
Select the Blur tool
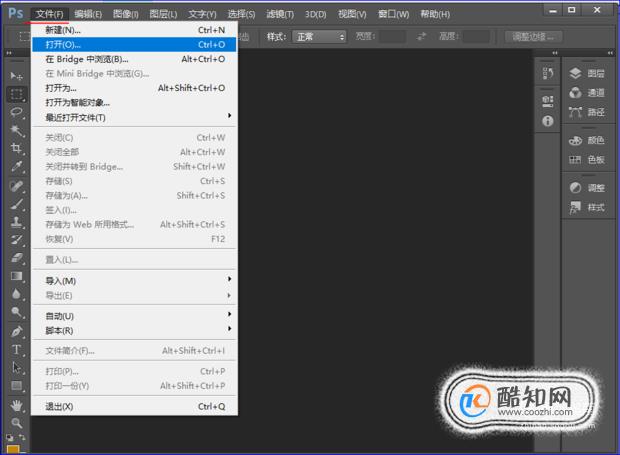[16, 295]
